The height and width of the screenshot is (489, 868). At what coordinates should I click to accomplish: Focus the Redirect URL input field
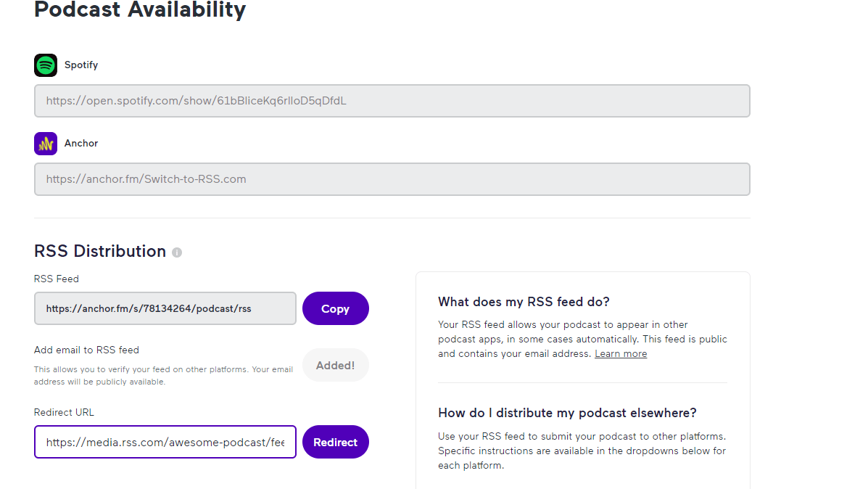click(165, 442)
